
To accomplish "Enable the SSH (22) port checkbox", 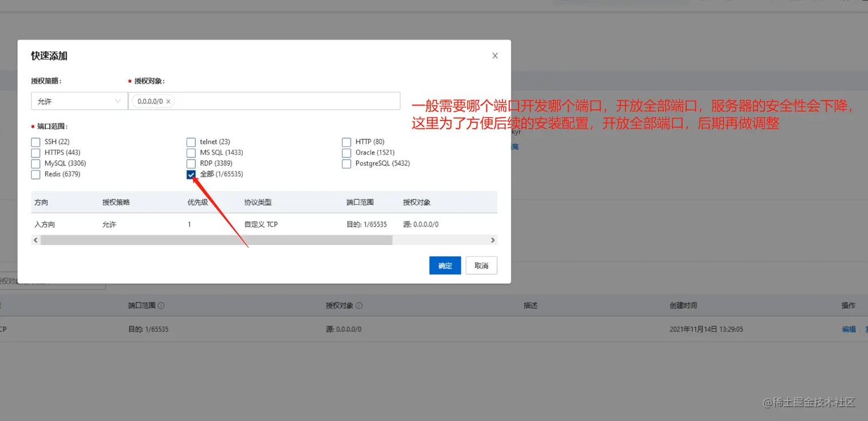I will (x=35, y=142).
